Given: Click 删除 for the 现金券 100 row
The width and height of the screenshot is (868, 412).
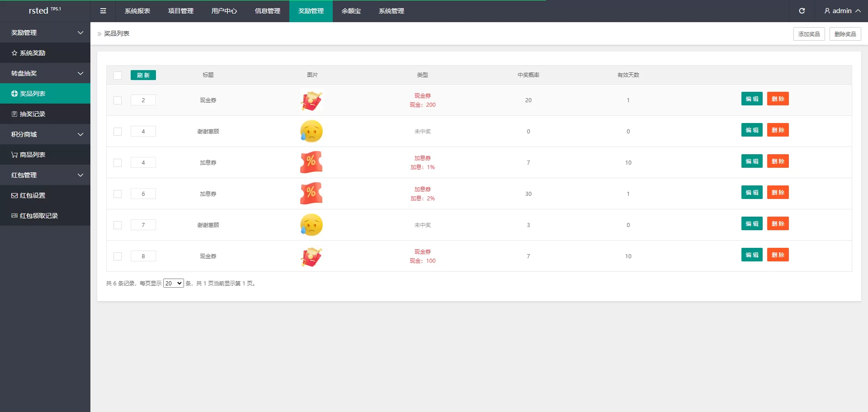Looking at the screenshot, I should (778, 255).
